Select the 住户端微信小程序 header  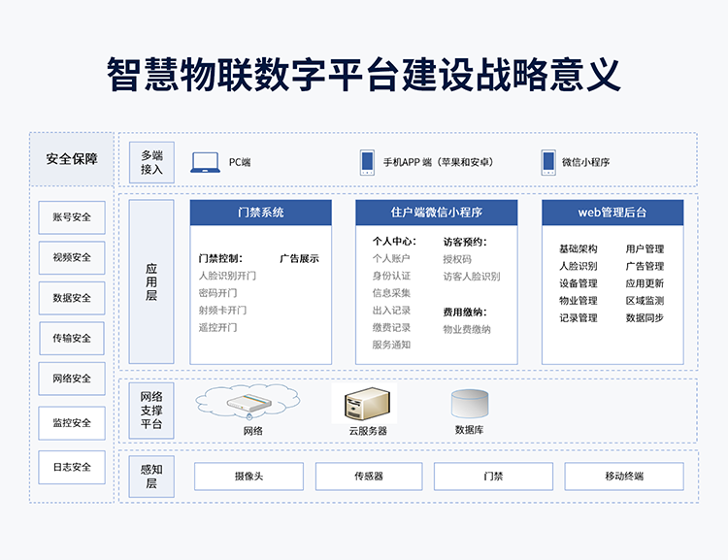[436, 213]
